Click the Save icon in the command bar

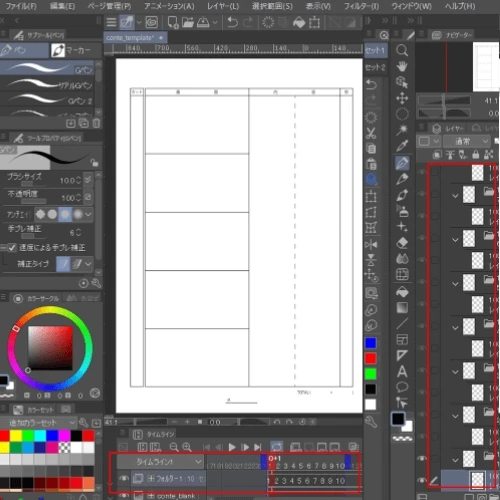(x=203, y=22)
